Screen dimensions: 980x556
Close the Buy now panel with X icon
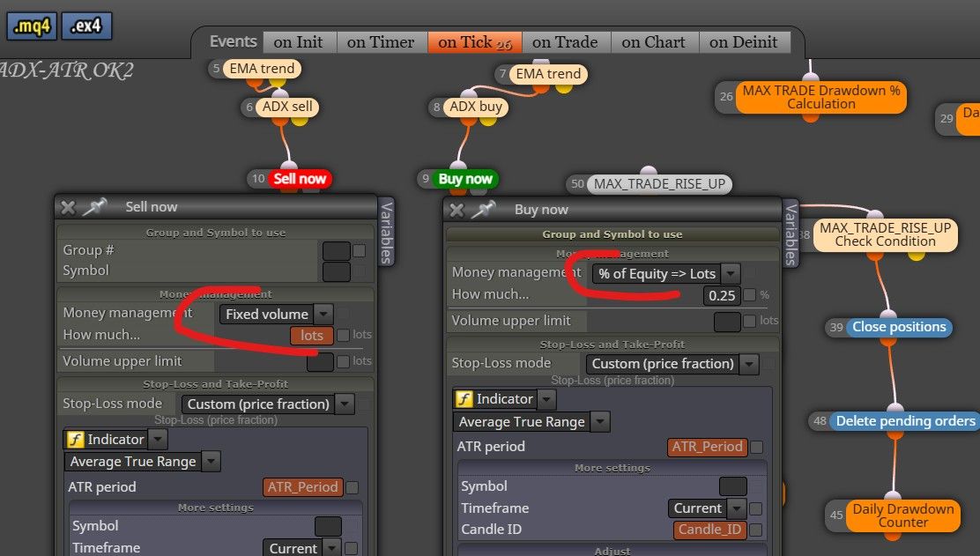tap(457, 211)
